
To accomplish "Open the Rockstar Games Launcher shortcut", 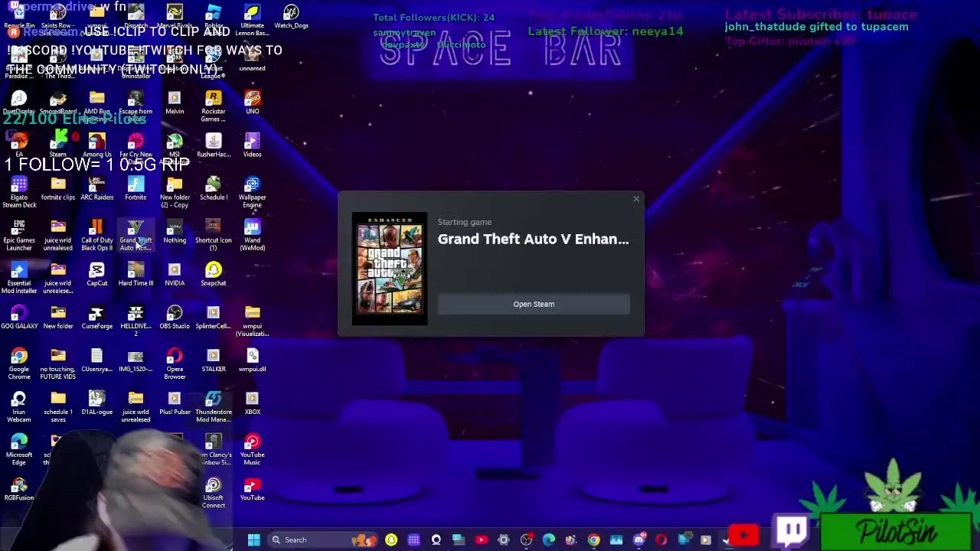I will click(214, 106).
